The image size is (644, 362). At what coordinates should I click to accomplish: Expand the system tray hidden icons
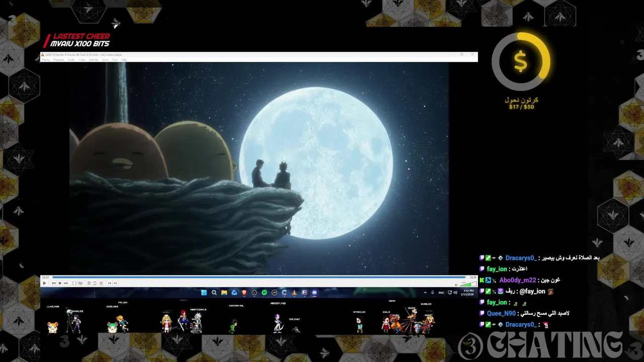[x=425, y=293]
